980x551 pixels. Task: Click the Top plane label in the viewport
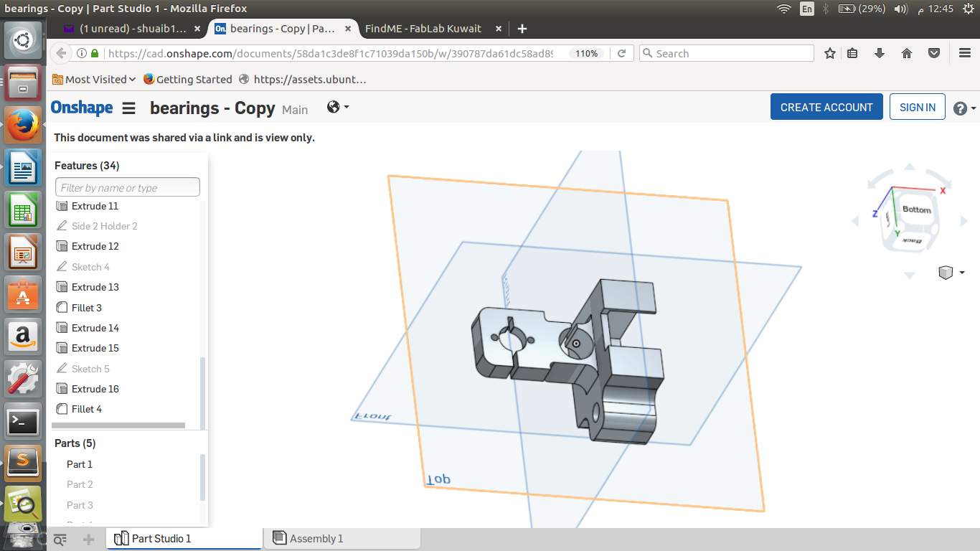click(438, 479)
